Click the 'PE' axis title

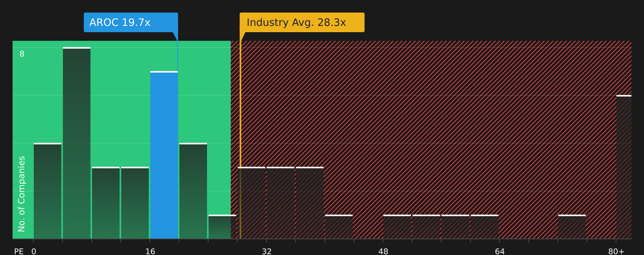19,251
